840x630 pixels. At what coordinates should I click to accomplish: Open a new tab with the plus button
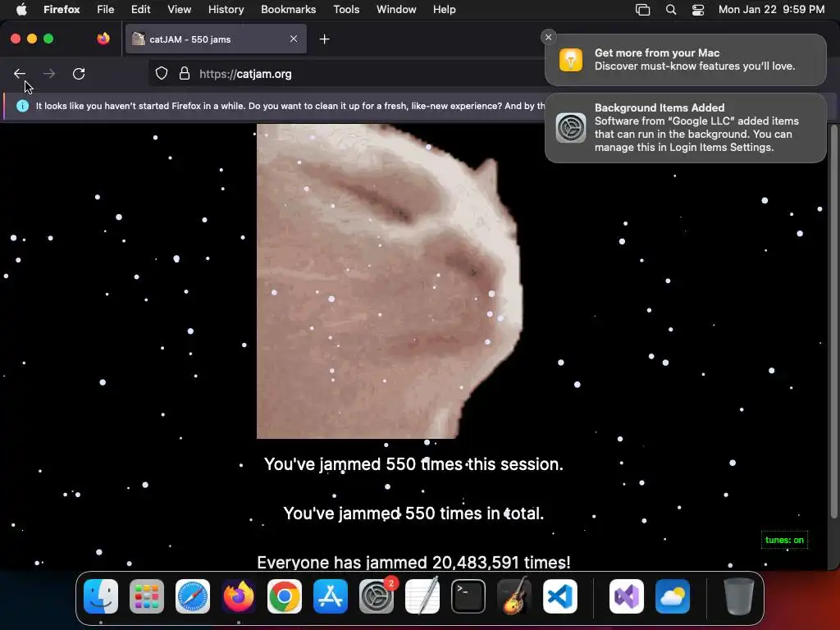(324, 39)
